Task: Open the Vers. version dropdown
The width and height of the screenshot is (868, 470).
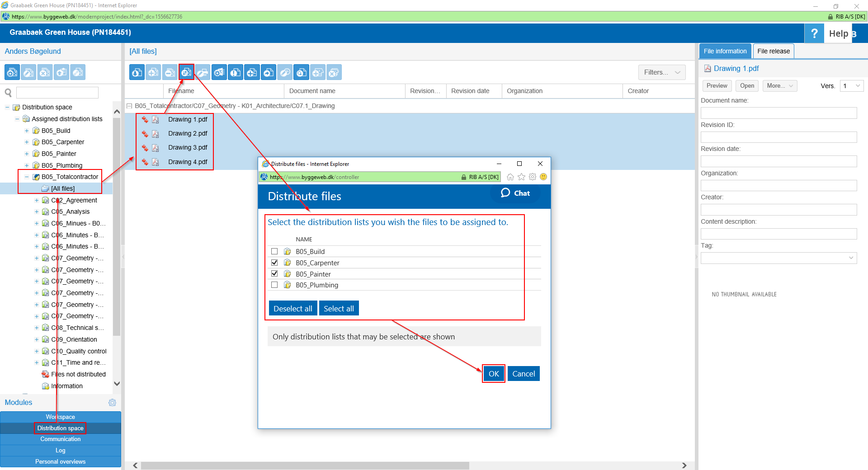Action: pyautogui.click(x=851, y=86)
